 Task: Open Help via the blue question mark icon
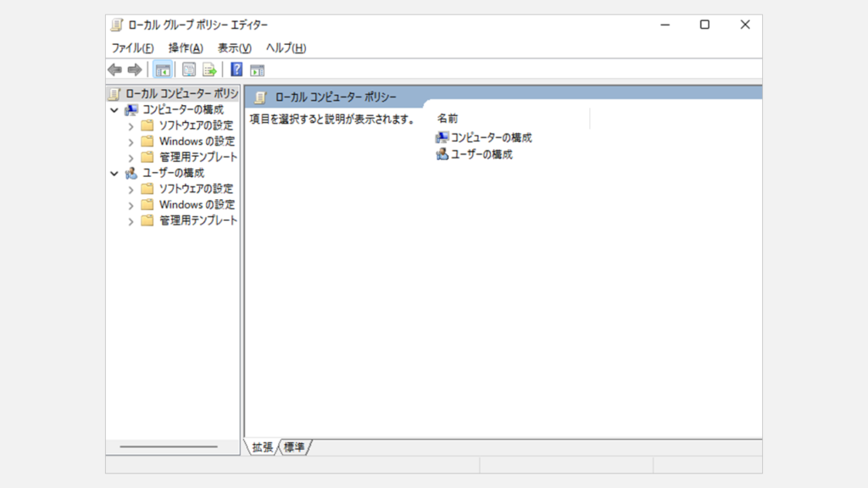tap(236, 69)
